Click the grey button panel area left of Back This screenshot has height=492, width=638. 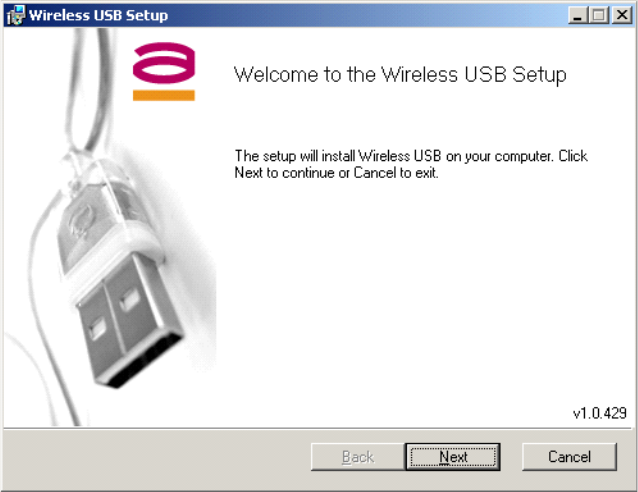coord(157,458)
